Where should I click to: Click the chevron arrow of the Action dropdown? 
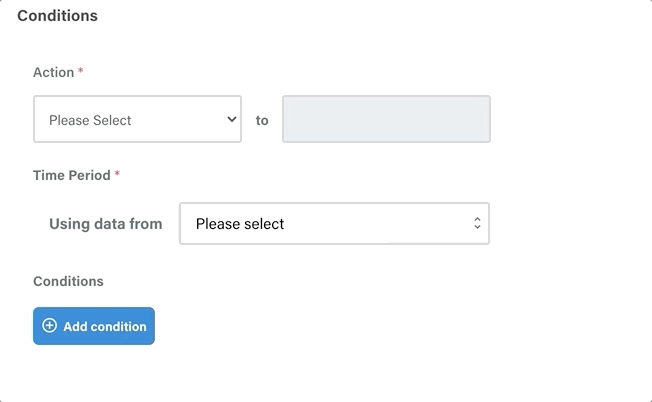click(x=232, y=120)
